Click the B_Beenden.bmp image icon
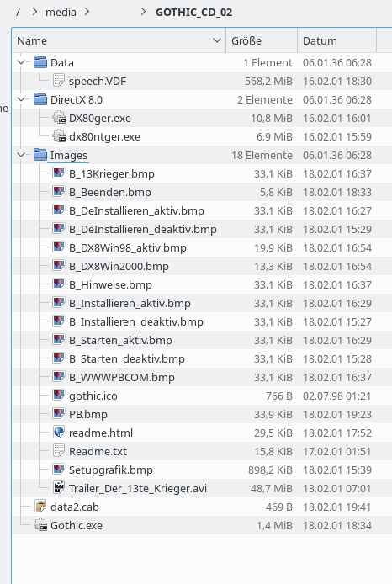 (58, 192)
